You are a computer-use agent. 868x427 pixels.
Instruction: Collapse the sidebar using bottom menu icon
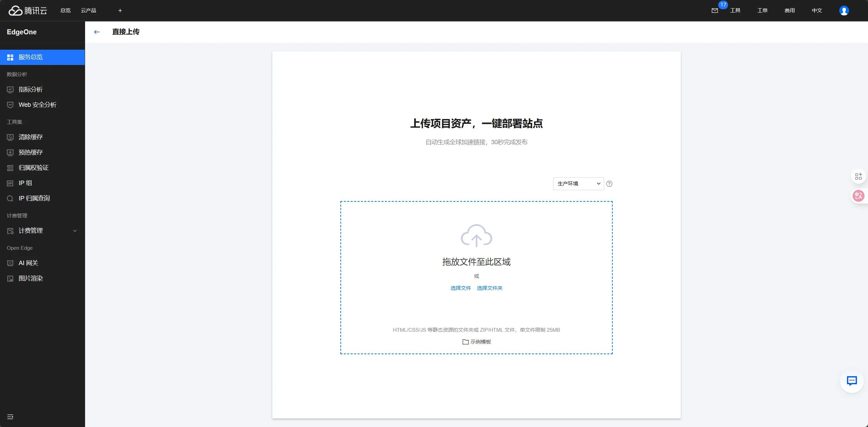[x=10, y=417]
